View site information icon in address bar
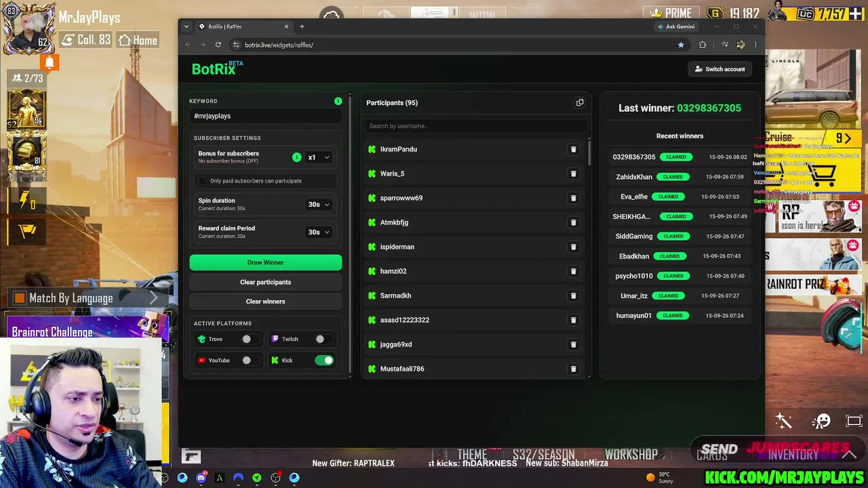This screenshot has width=868, height=488. [236, 45]
